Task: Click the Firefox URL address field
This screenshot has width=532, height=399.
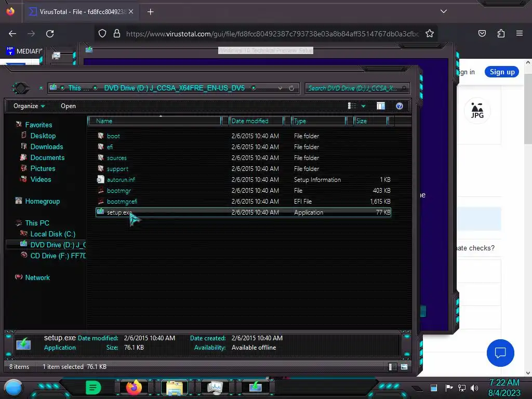Action: point(272,34)
